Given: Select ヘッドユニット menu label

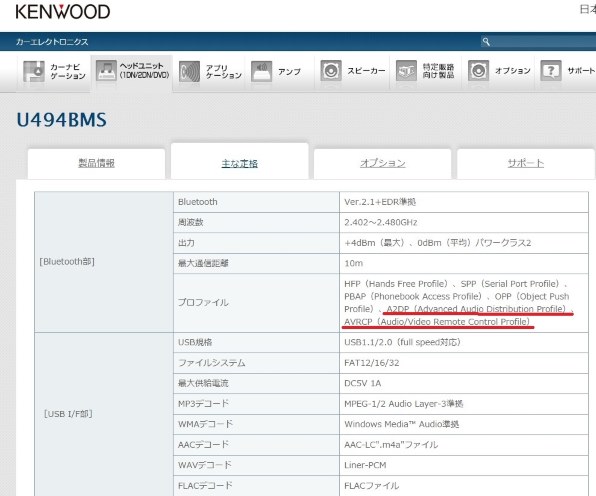Looking at the screenshot, I should tap(144, 70).
